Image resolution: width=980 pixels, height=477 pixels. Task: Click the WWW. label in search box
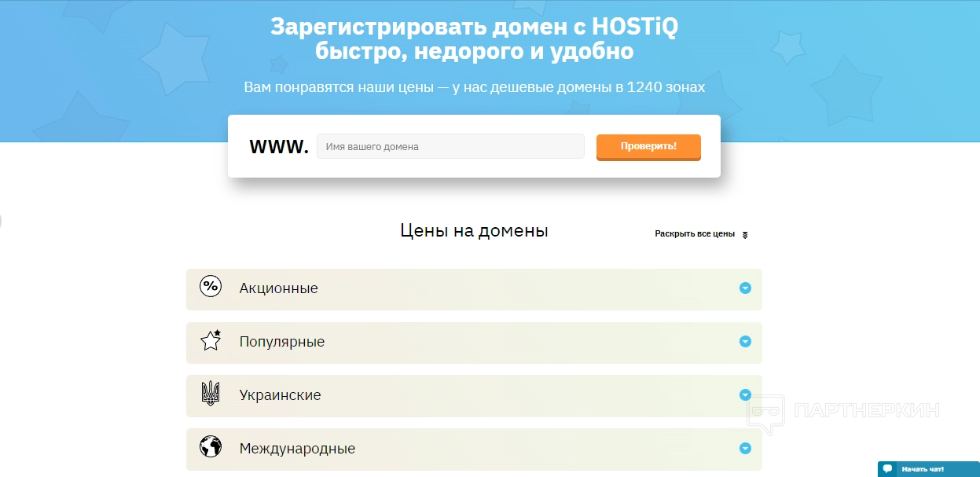pos(279,147)
